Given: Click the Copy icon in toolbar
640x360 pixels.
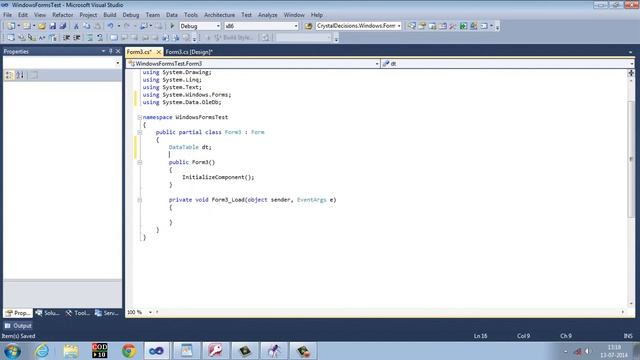Looking at the screenshot, I should (87, 26).
